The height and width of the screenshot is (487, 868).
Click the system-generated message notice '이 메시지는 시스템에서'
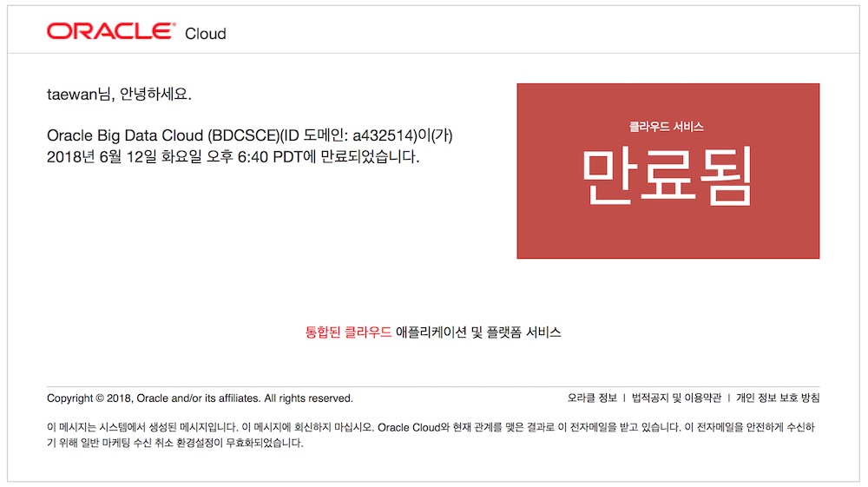[x=431, y=427]
